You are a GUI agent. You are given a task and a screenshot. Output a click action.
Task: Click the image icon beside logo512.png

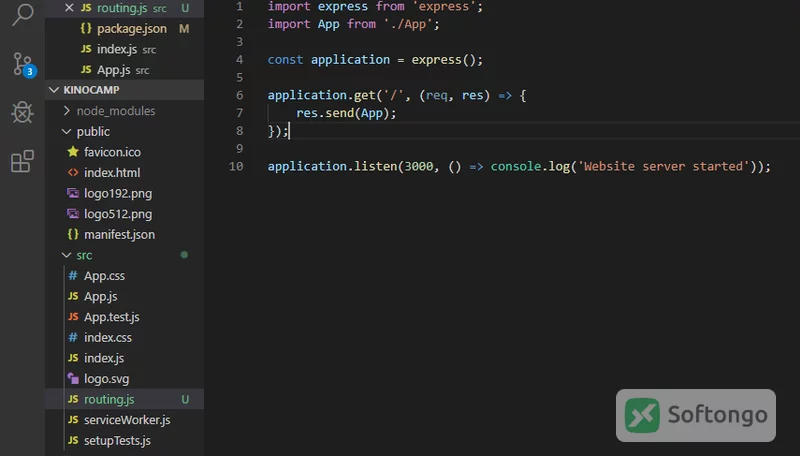coord(73,214)
